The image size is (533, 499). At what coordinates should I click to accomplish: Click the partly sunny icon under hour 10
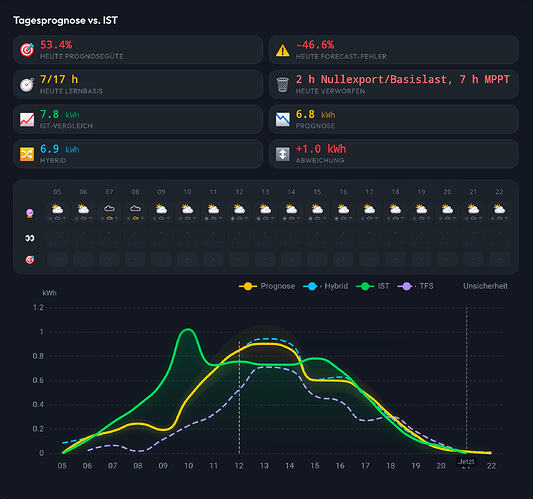187,209
